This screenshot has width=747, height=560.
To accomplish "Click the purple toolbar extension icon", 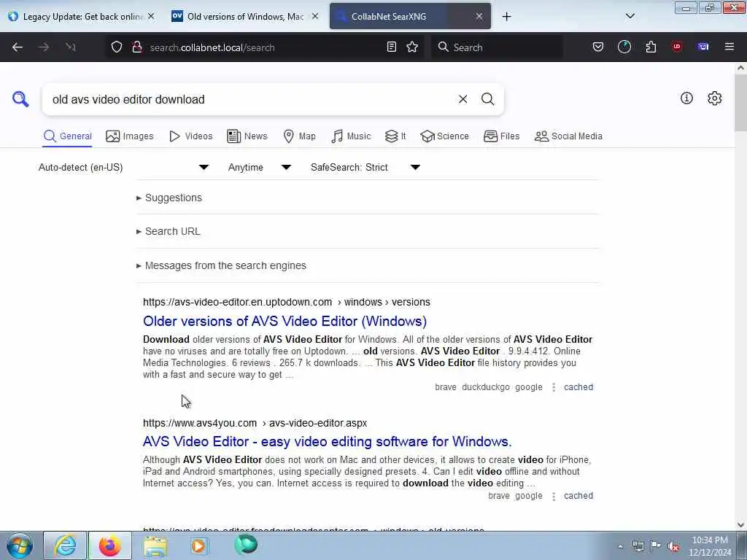I will pyautogui.click(x=703, y=47).
